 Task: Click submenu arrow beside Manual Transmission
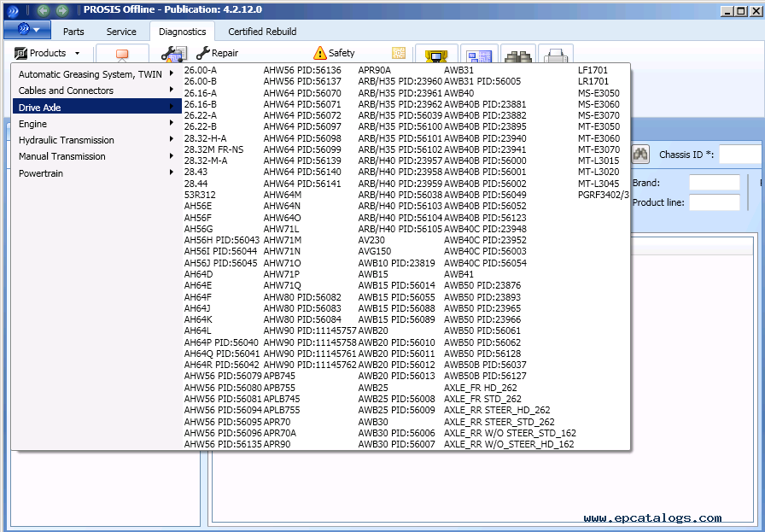172,155
